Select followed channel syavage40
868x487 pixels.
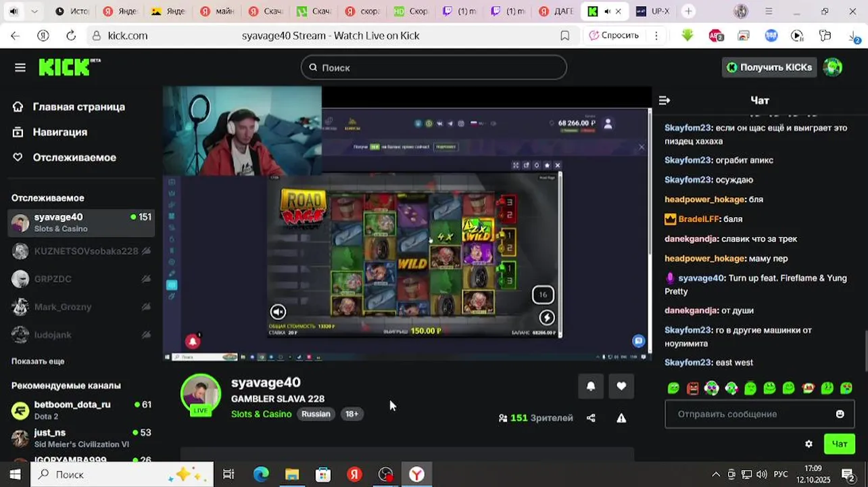81,223
